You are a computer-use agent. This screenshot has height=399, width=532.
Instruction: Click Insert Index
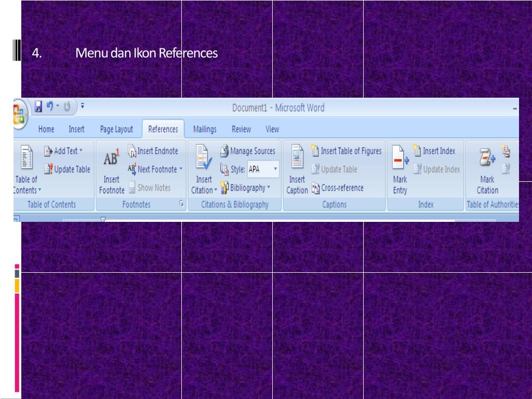(x=434, y=151)
